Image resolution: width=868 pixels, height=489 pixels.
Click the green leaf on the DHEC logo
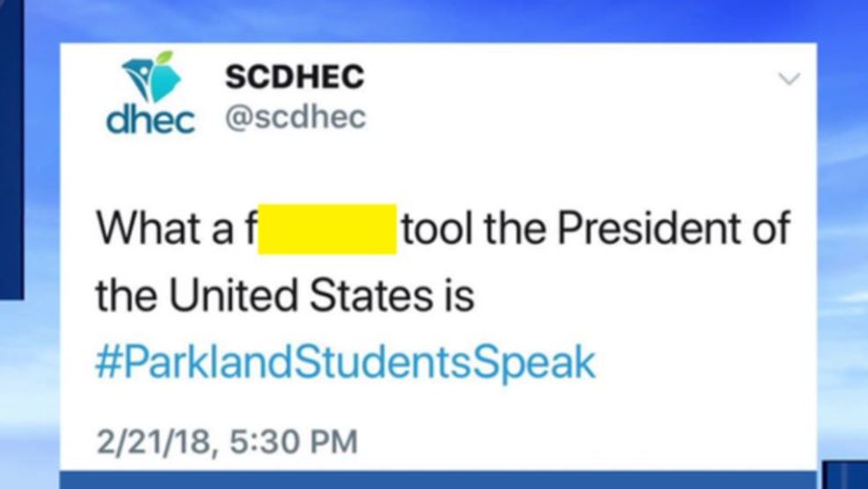(162, 61)
